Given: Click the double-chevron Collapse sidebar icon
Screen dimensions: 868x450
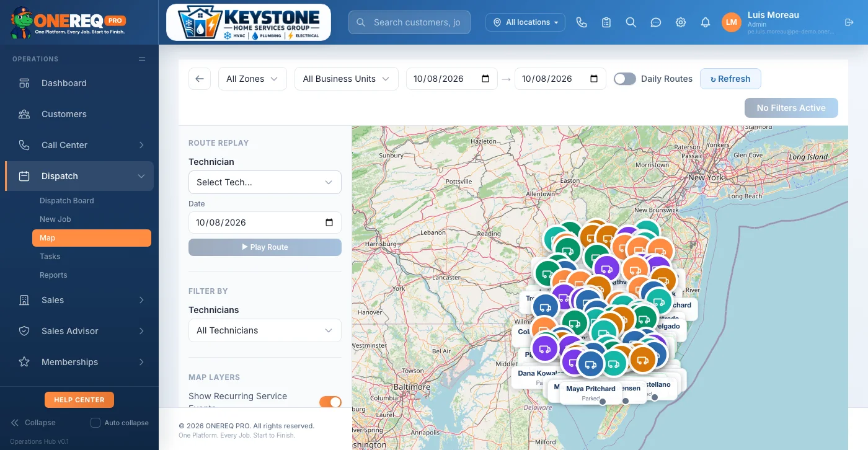Looking at the screenshot, I should (x=15, y=423).
